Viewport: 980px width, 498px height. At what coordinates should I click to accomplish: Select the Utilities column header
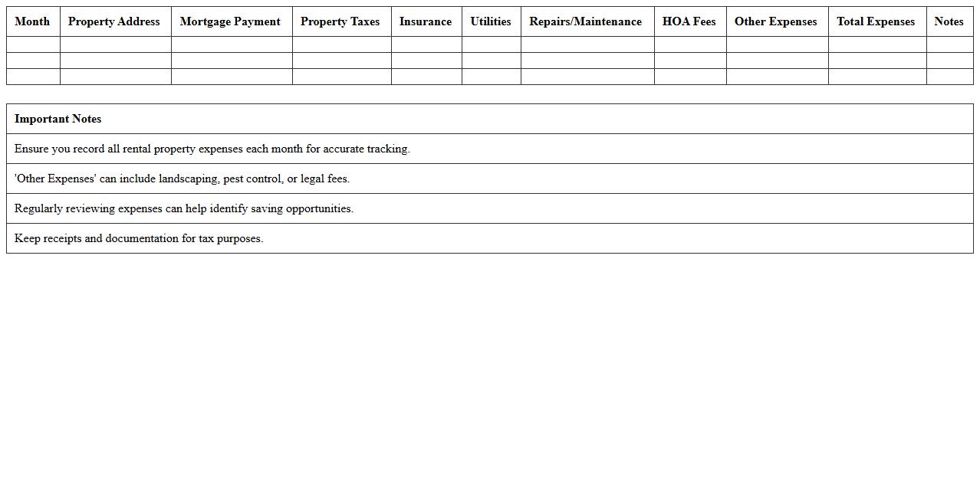(x=491, y=21)
